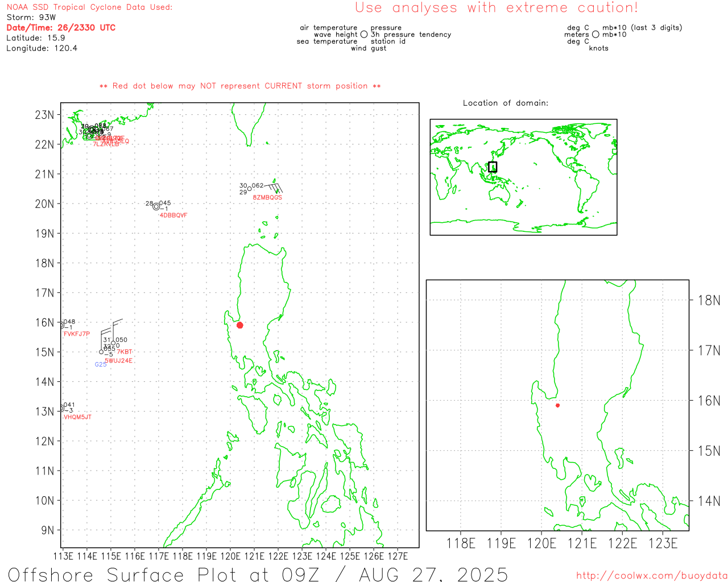Click pressure value 045 near 4DBBQVF
Screen dimensions: 728x582
(x=165, y=203)
